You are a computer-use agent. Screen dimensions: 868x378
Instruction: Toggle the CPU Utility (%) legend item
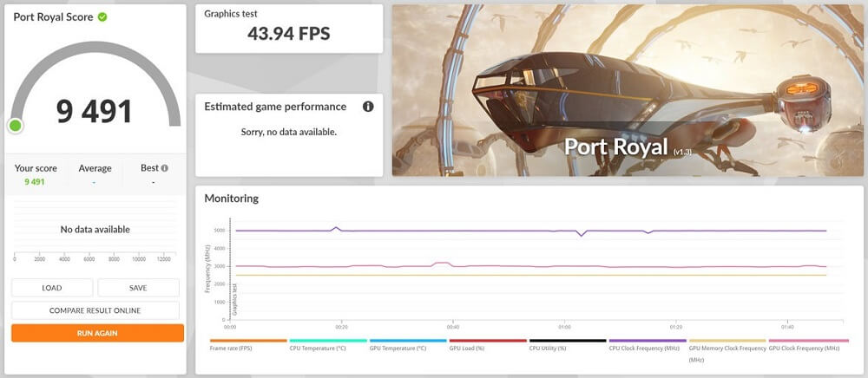[568, 345]
